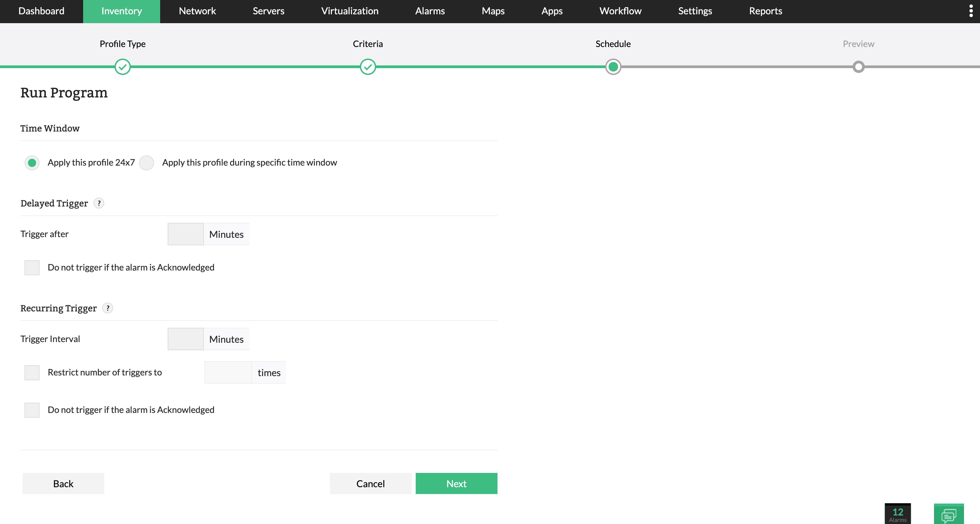
Task: Focus the Trigger Interval minutes field
Action: tap(186, 339)
